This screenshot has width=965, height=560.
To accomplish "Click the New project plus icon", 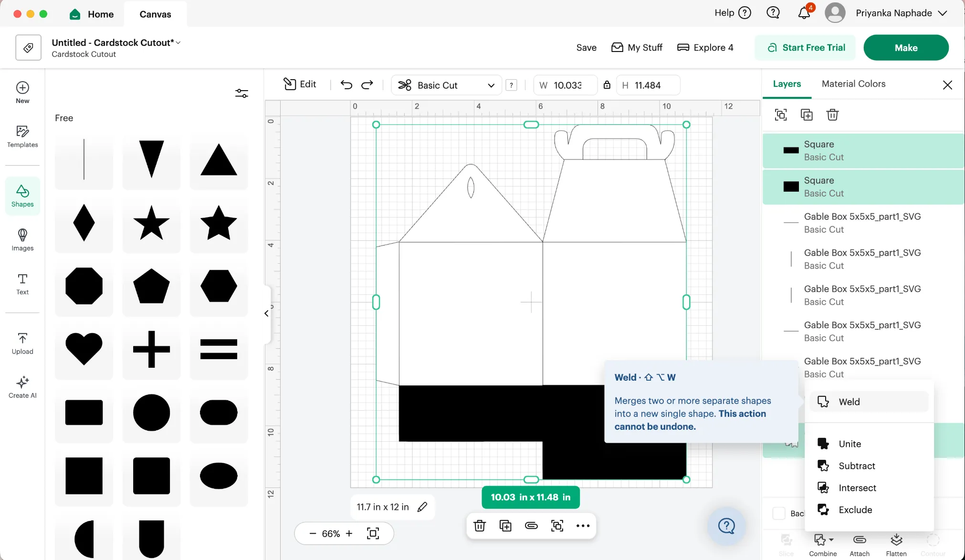I will 22,92.
